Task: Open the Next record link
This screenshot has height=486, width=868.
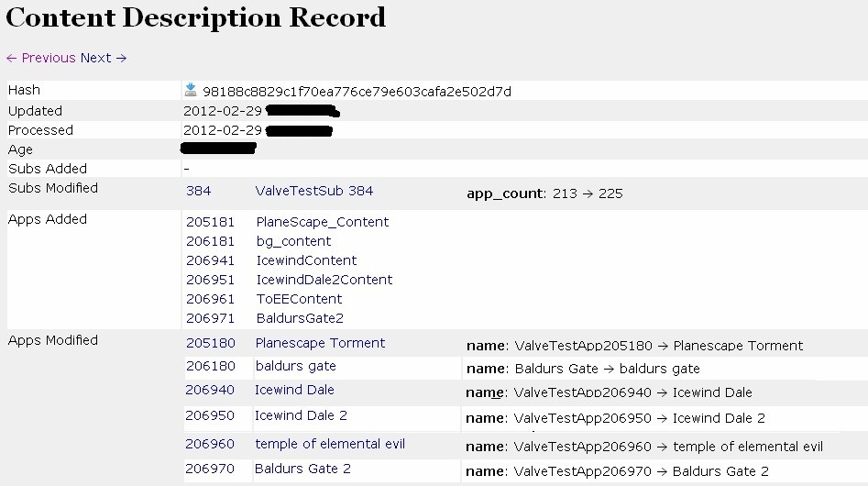Action: (x=103, y=58)
